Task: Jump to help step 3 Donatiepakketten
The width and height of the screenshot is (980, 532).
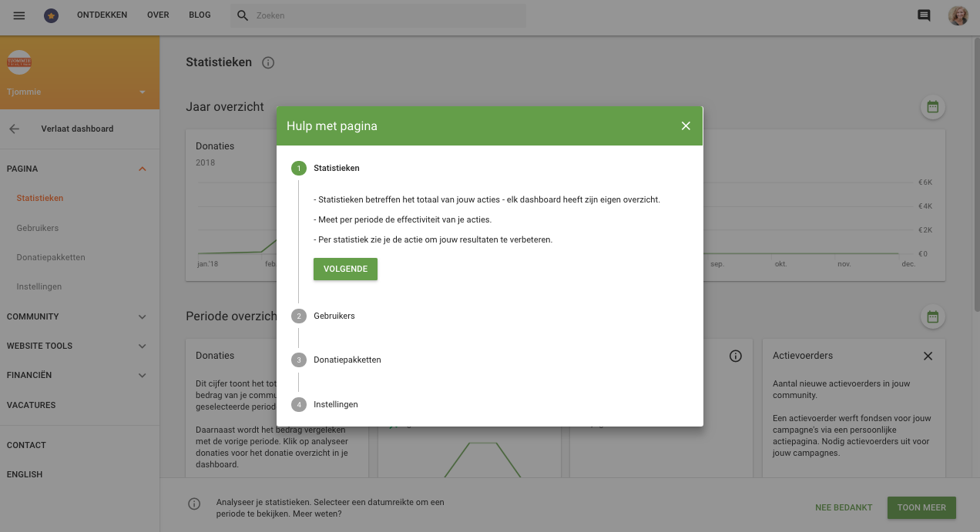Action: pyautogui.click(x=336, y=360)
